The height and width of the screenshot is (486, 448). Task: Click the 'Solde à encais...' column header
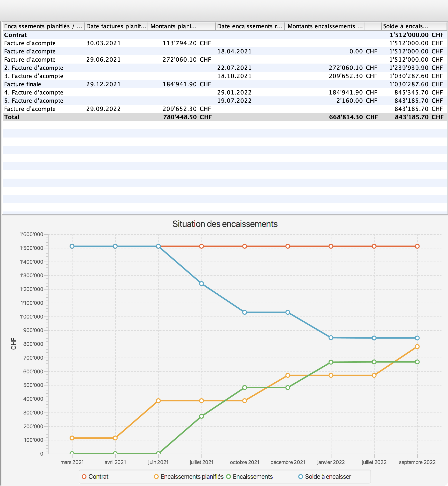405,26
